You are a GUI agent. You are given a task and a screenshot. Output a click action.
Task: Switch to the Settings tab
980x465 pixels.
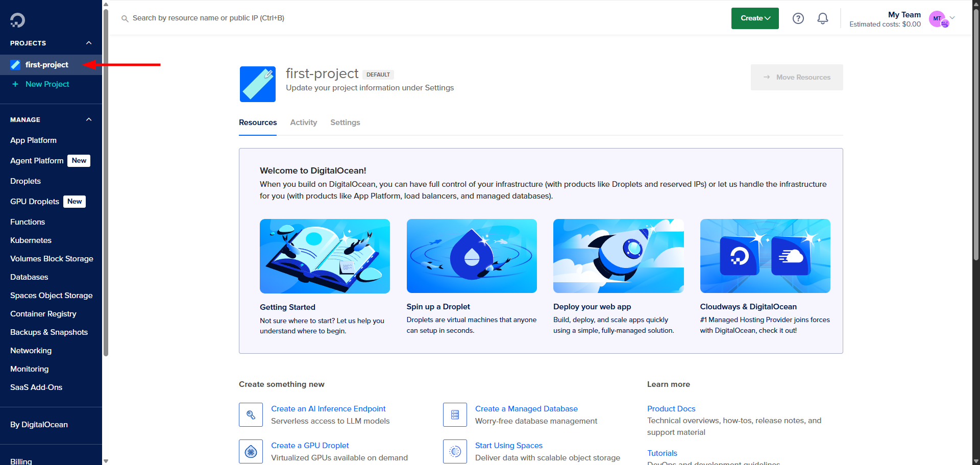pos(345,123)
